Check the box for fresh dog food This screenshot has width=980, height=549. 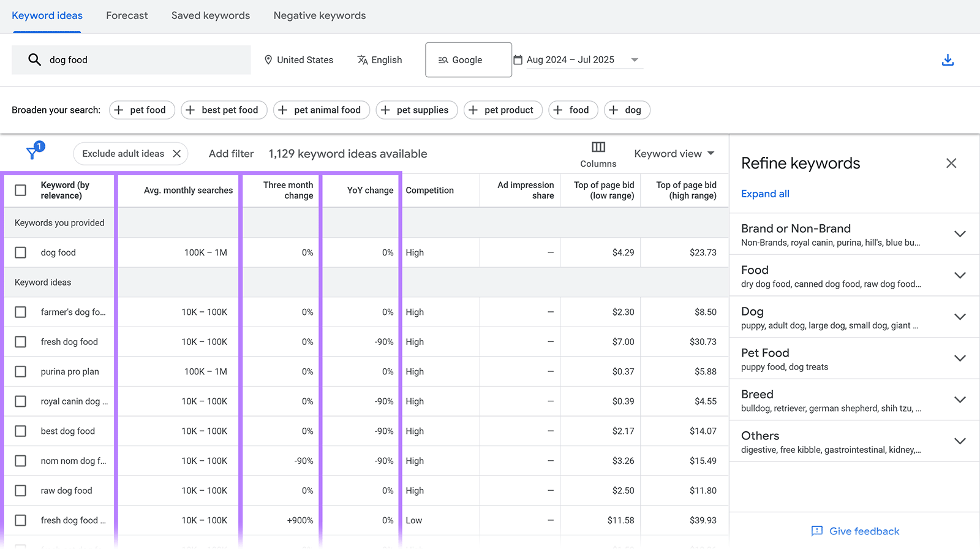click(21, 342)
